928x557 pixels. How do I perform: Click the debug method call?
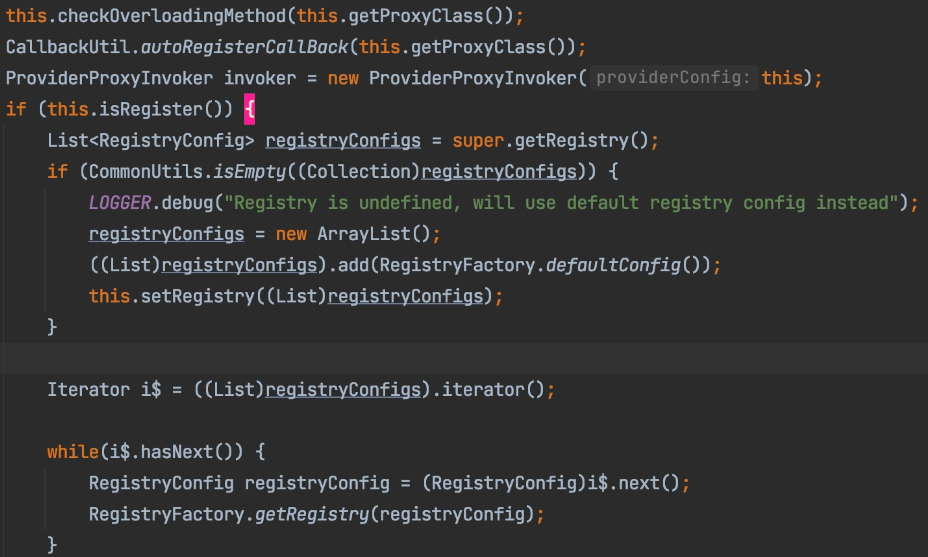[x=187, y=203]
